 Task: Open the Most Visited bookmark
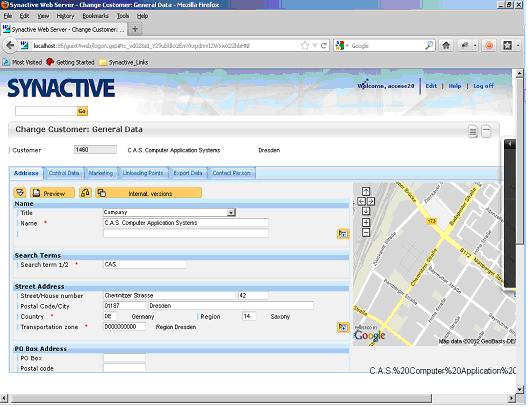[x=23, y=62]
